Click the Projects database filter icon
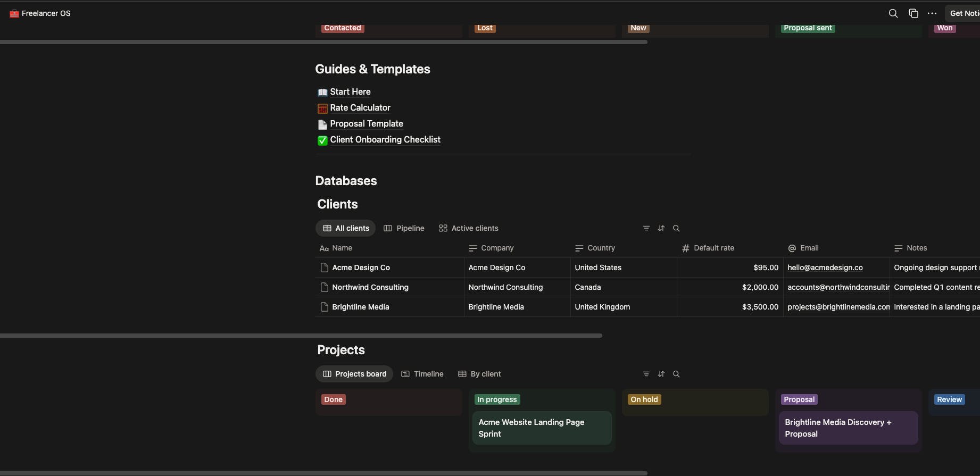Screen dimensions: 980x476 click(646, 374)
